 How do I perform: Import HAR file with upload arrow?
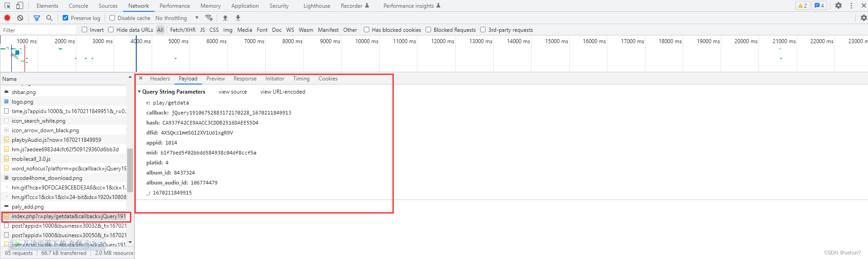(225, 18)
